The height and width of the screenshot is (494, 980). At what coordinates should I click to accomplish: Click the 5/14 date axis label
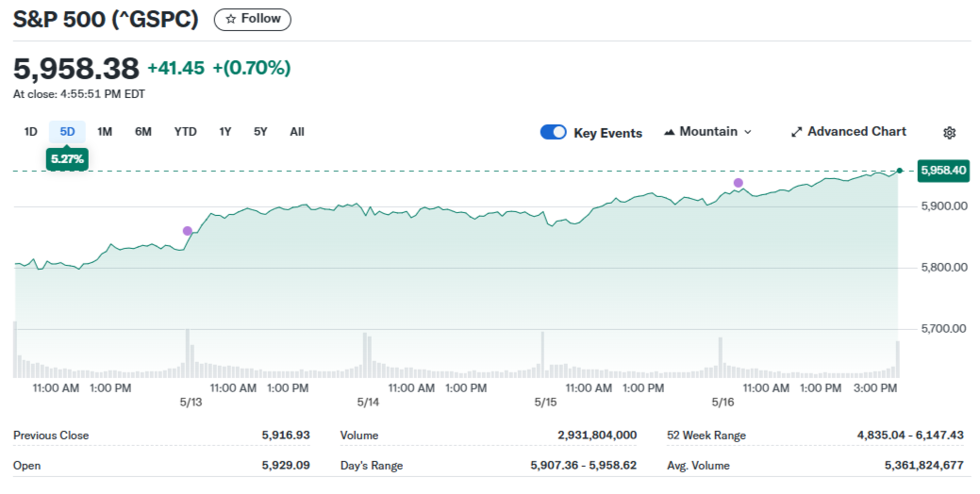click(368, 403)
